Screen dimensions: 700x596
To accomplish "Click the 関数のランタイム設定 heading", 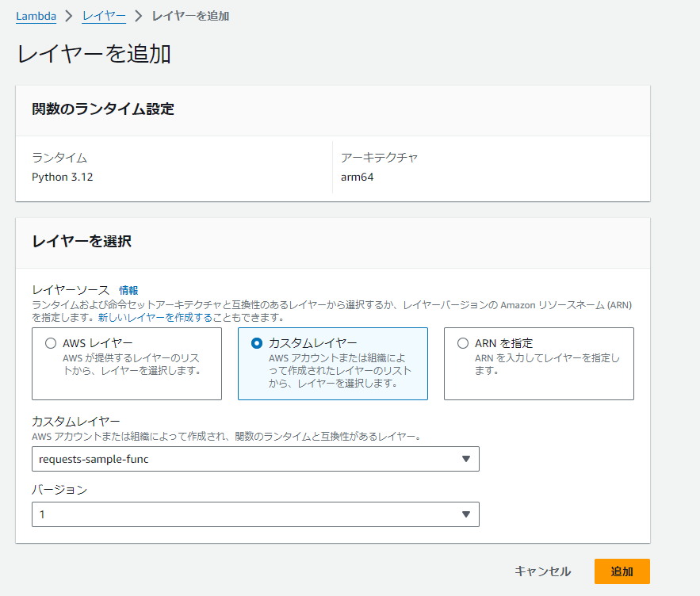I will 103,109.
